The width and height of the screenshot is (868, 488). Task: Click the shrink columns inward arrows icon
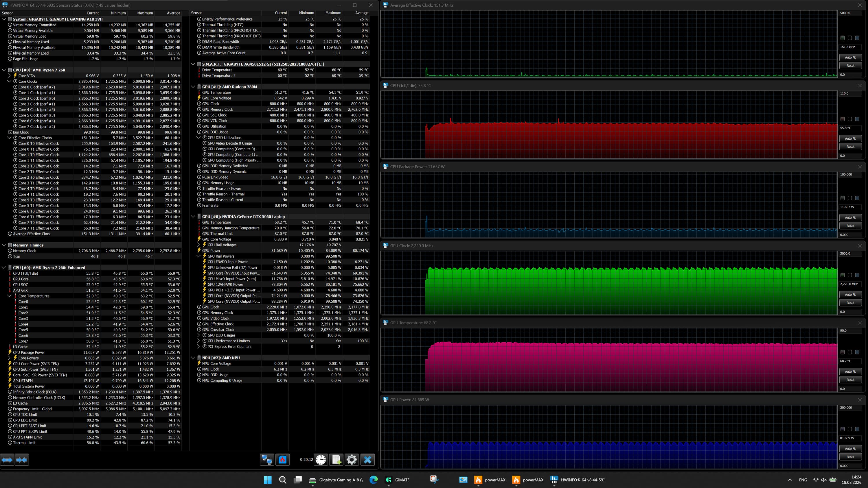(22, 459)
